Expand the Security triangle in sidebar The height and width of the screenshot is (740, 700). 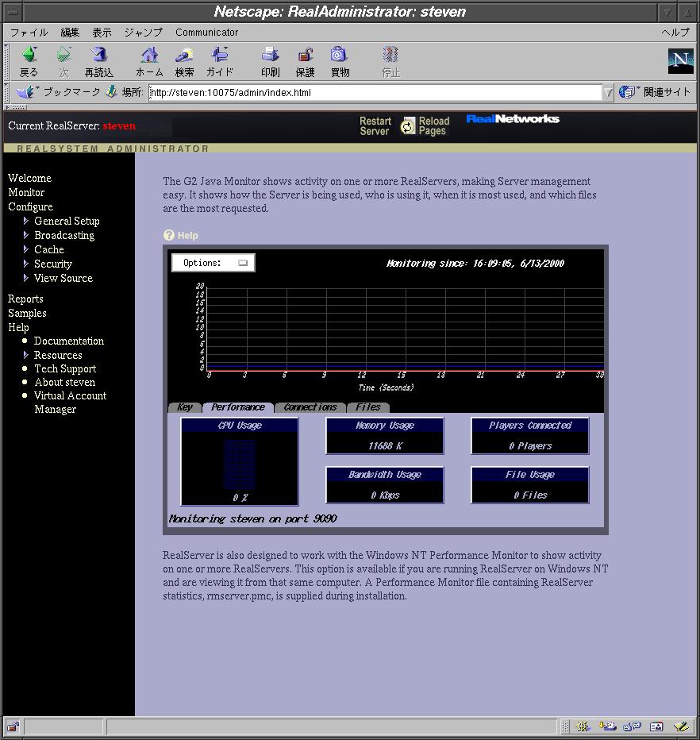tap(26, 264)
